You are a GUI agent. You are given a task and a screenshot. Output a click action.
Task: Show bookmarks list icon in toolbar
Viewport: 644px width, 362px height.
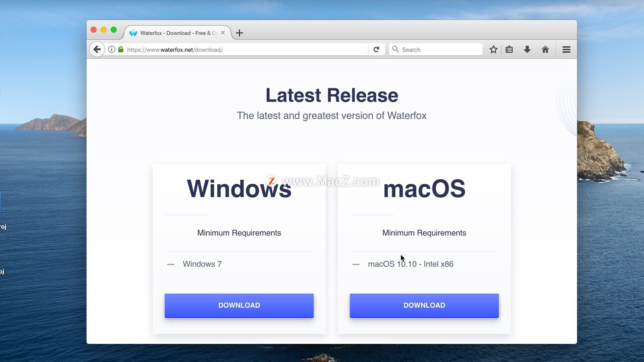click(509, 50)
